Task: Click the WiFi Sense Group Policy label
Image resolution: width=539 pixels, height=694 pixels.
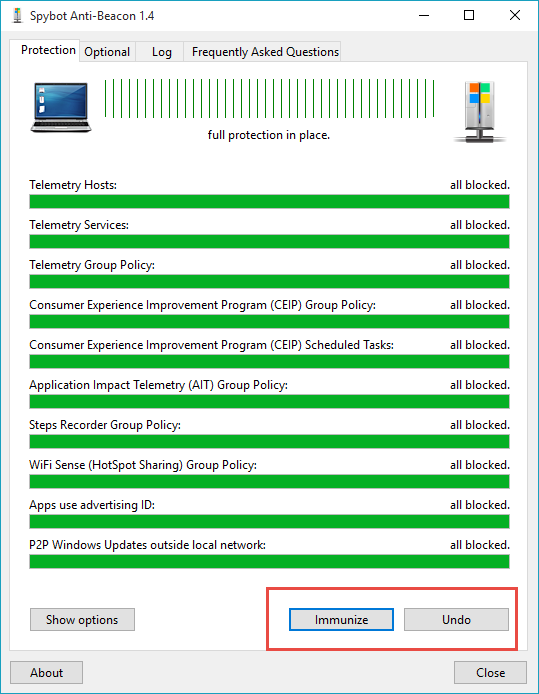Action: click(143, 465)
